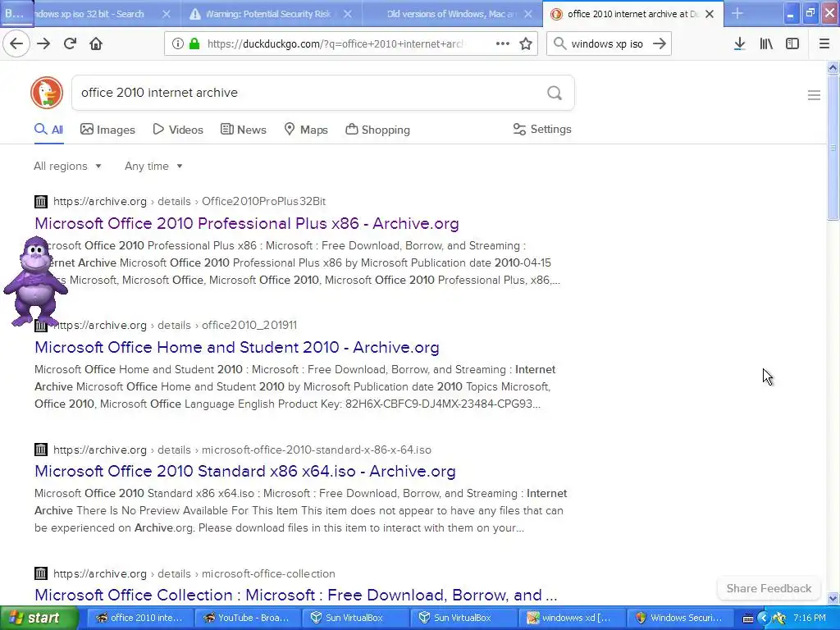
Task: Go forward with the browser forward arrow
Action: tap(43, 43)
